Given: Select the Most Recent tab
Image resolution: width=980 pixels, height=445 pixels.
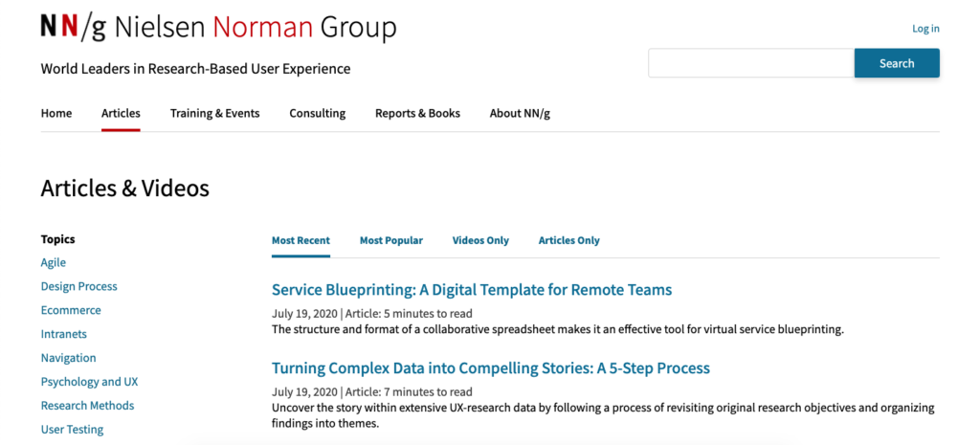Looking at the screenshot, I should point(301,240).
